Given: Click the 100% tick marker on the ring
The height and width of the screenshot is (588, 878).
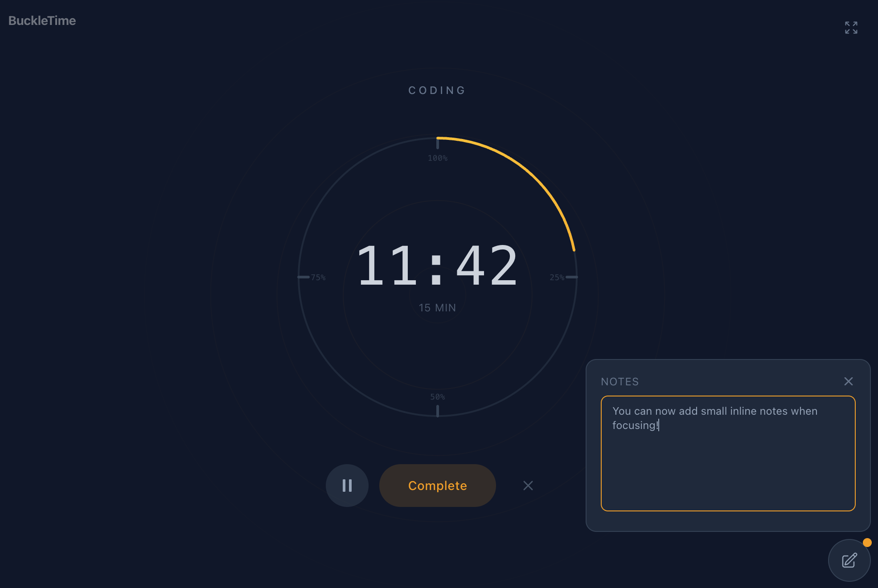Looking at the screenshot, I should [438, 158].
